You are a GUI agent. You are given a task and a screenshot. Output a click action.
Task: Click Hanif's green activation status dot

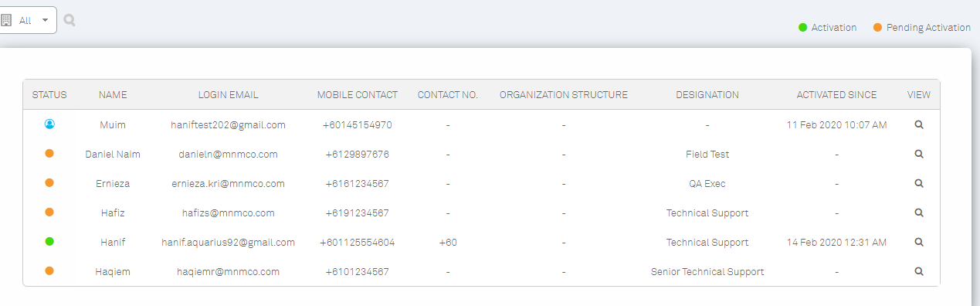tap(49, 241)
